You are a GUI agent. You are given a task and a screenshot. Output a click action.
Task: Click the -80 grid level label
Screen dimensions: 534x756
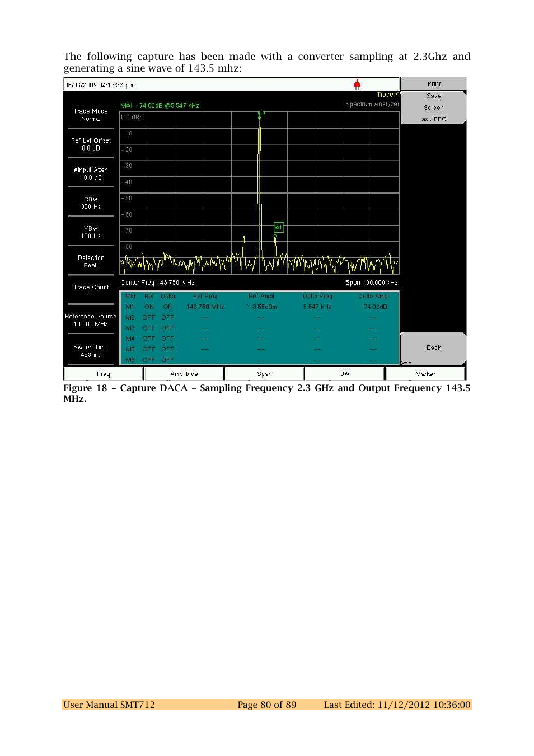(127, 247)
